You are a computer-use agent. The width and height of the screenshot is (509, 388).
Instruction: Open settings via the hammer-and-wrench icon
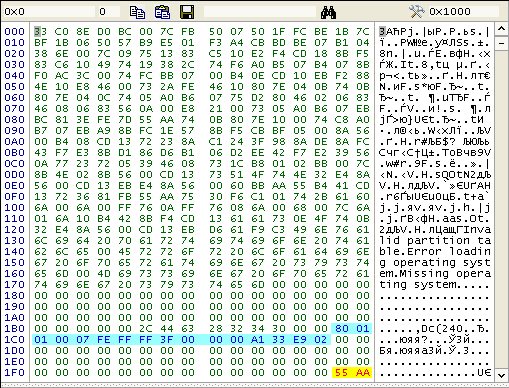(417, 12)
